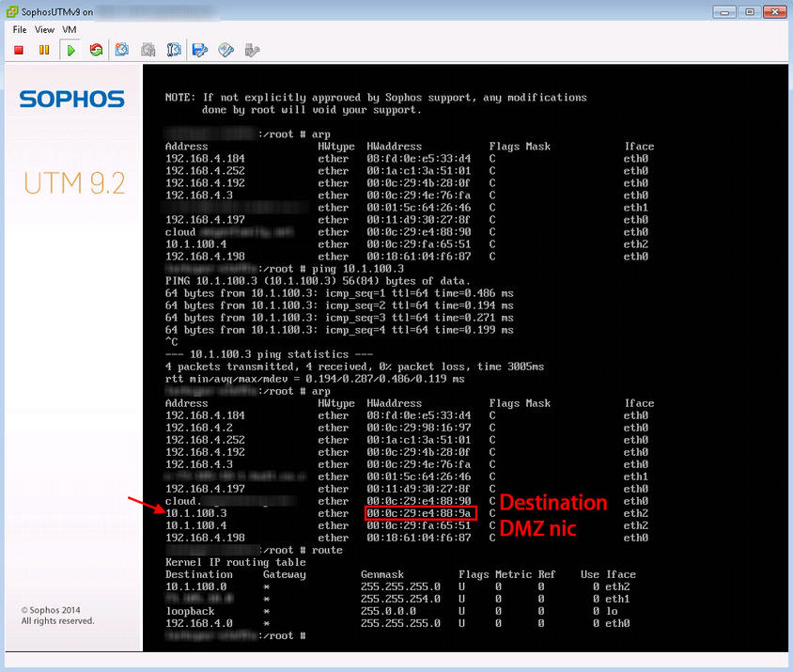This screenshot has height=672, width=793.
Task: Minimize the SophosUTMv9 console window
Action: pyautogui.click(x=724, y=11)
